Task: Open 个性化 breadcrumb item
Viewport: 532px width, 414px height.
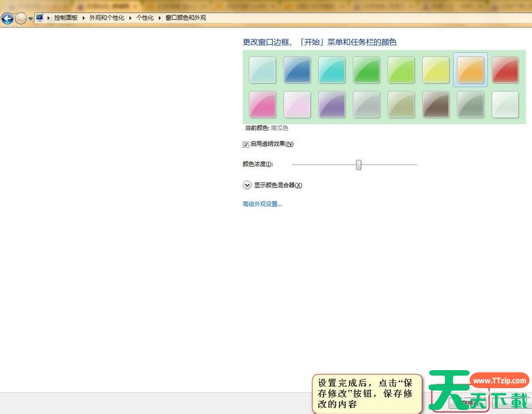Action: pos(145,18)
